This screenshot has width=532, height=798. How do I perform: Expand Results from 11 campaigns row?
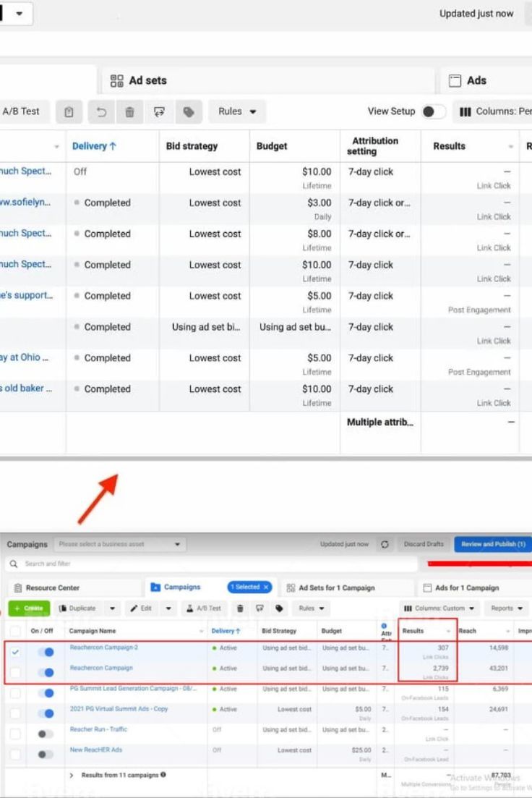click(71, 775)
